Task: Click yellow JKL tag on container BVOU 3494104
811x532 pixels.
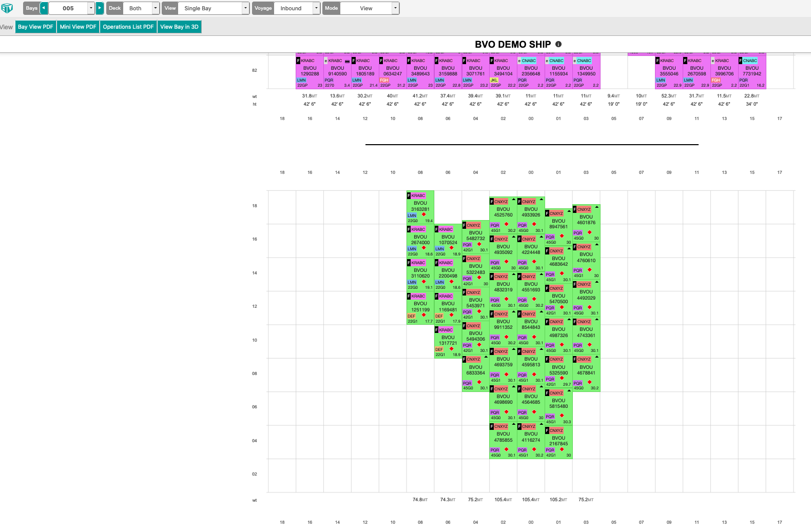Action: pos(494,80)
